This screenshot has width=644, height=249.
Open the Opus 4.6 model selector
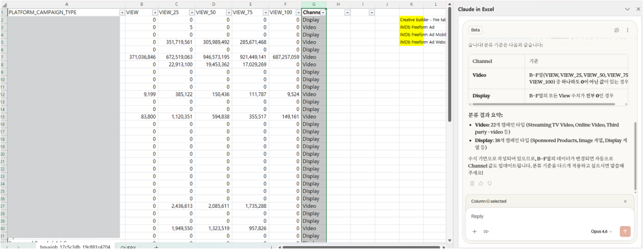(x=601, y=231)
